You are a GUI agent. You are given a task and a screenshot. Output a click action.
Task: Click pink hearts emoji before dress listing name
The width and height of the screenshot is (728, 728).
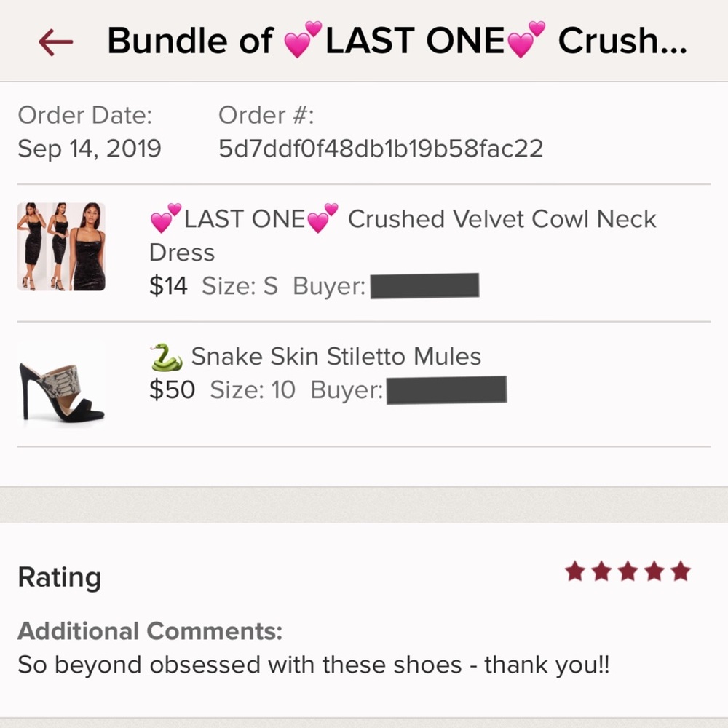166,217
